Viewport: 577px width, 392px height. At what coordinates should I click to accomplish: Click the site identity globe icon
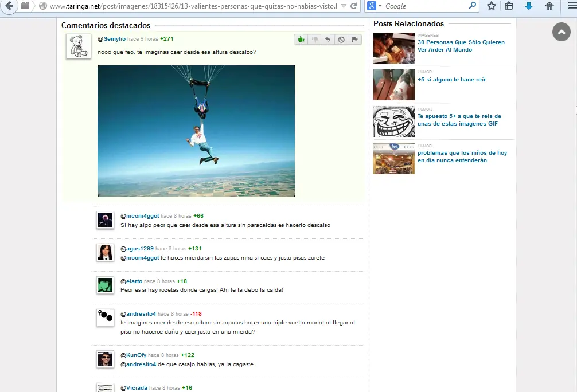(43, 6)
